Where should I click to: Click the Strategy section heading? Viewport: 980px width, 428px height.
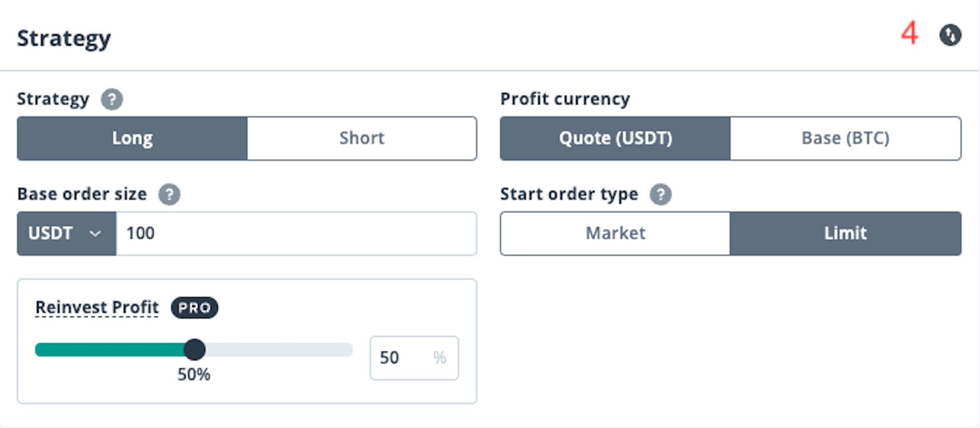point(63,38)
